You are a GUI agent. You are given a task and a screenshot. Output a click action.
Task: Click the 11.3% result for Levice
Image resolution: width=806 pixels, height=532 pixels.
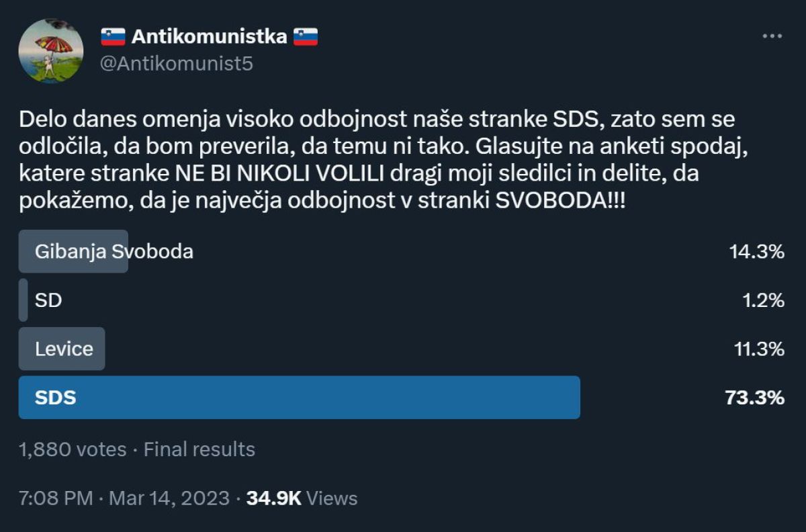click(x=759, y=349)
